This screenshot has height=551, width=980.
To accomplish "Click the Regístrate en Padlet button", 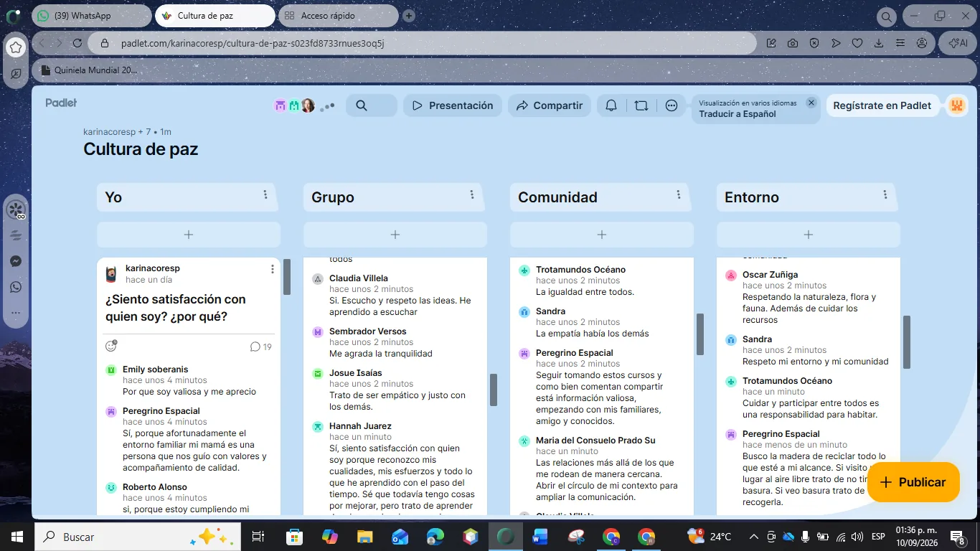I will coord(882,105).
